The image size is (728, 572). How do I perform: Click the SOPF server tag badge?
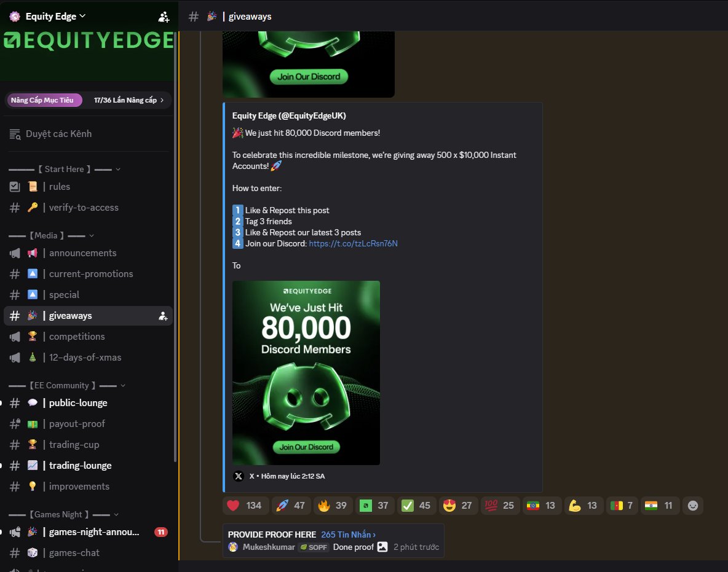click(x=314, y=547)
